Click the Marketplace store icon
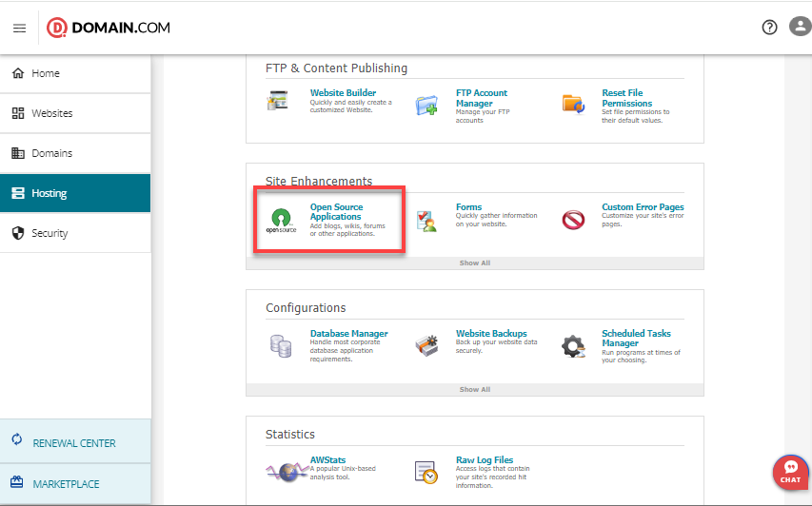 pyautogui.click(x=17, y=481)
